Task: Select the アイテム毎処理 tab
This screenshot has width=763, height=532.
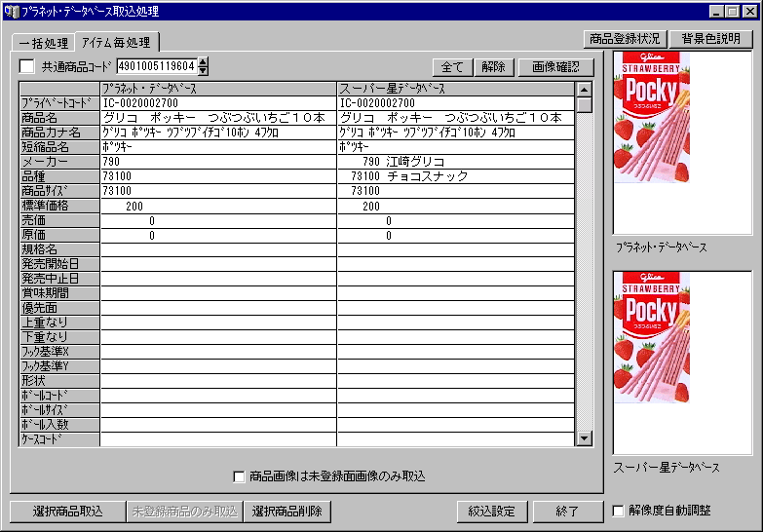Action: 116,42
